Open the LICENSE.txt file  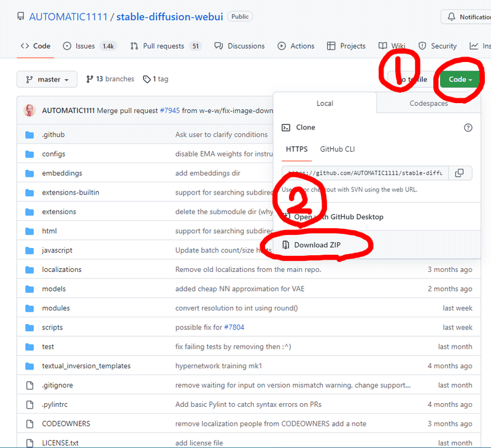click(60, 443)
